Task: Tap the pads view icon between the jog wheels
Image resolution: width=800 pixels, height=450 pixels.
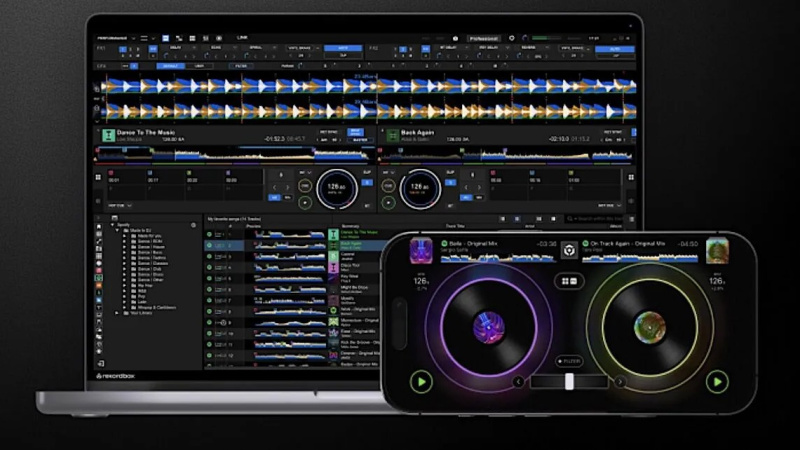Action: point(569,282)
